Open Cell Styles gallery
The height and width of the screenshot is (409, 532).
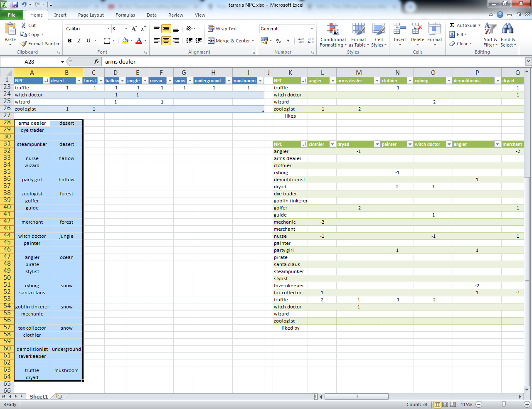(379, 35)
